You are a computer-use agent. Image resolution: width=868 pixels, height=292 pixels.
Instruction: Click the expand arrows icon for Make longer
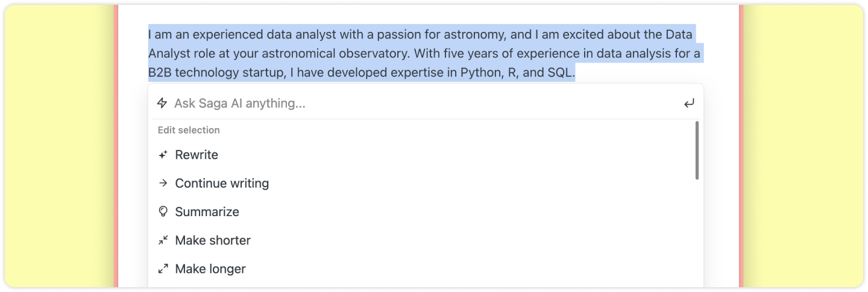(x=162, y=269)
